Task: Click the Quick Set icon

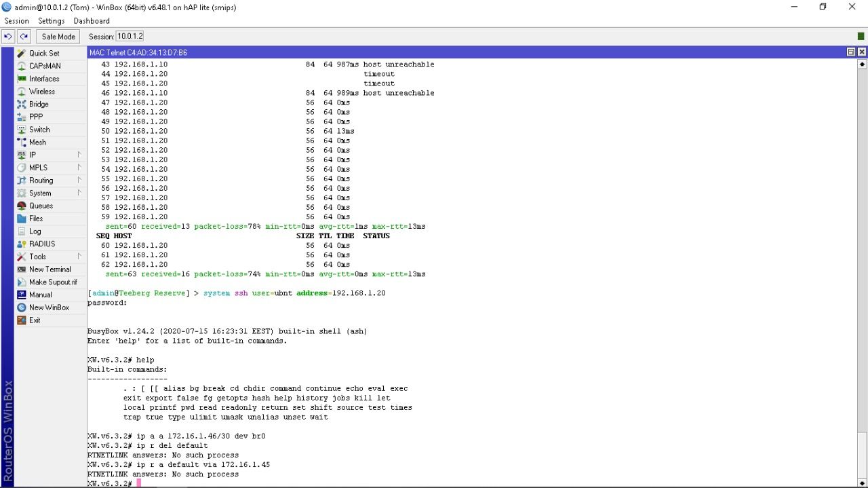Action: [x=22, y=53]
